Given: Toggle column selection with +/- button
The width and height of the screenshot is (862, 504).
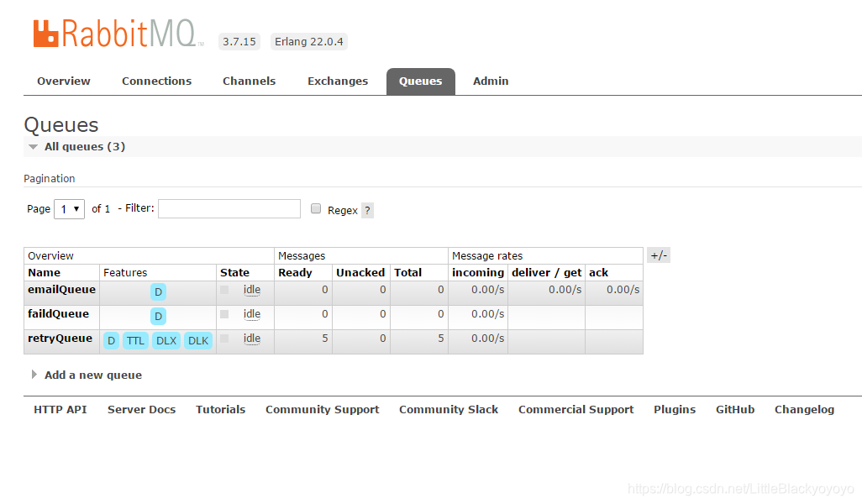Looking at the screenshot, I should click(659, 255).
